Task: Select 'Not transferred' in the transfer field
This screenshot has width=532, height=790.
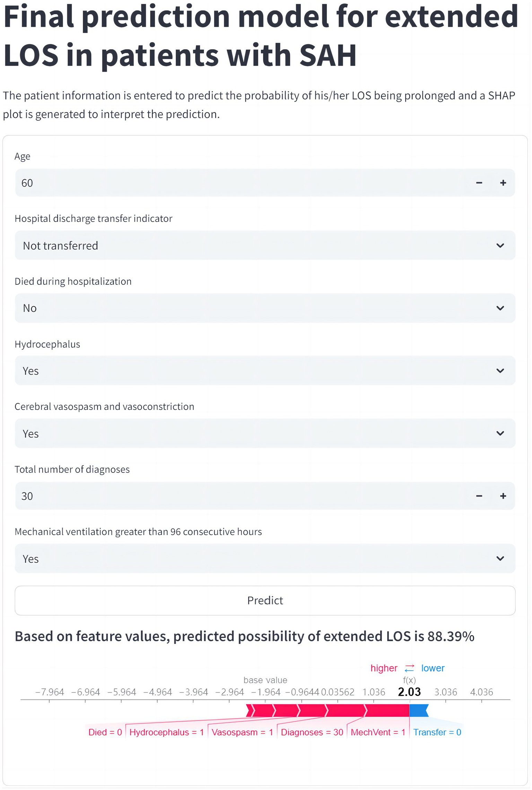Action: 60,245
